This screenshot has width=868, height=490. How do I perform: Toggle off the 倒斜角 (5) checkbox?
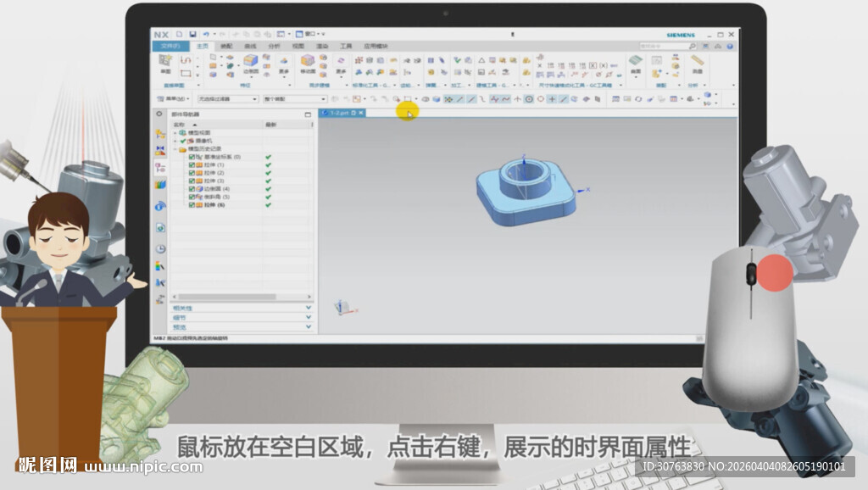click(x=191, y=198)
